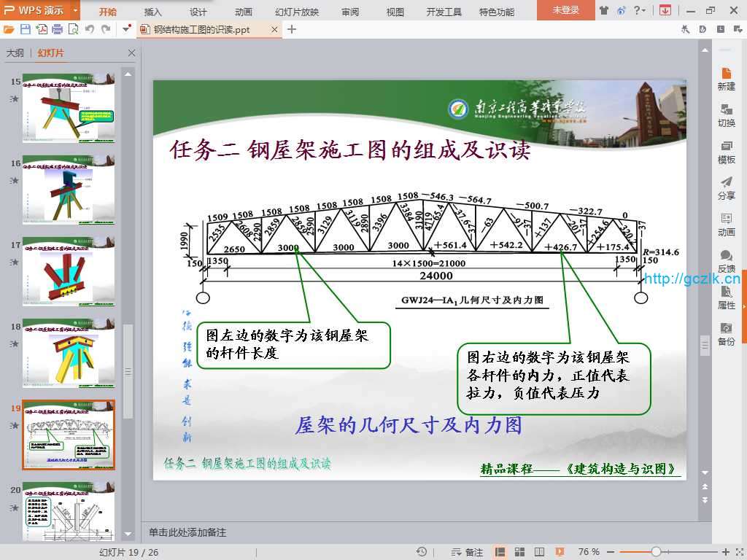
Task: Open the 切换 transition panel icon
Action: coord(726,115)
